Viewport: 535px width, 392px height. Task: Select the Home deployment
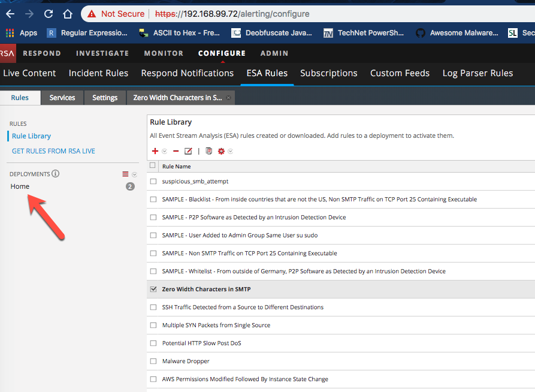pyautogui.click(x=20, y=186)
